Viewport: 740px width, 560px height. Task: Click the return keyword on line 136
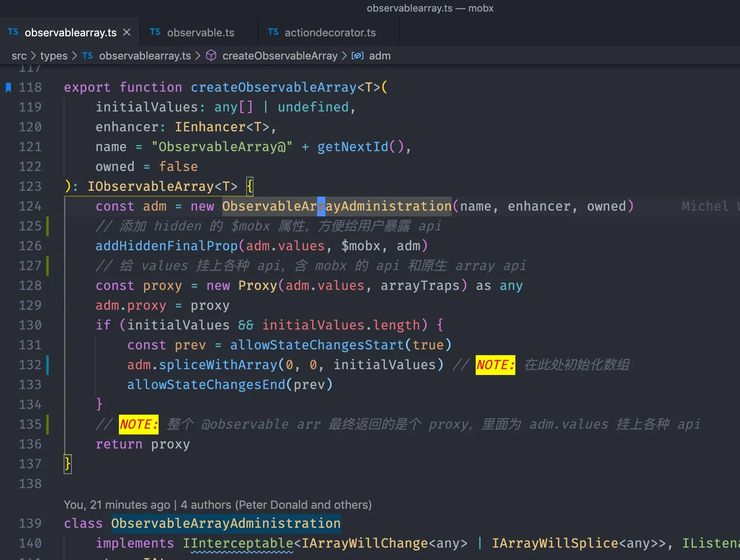[119, 444]
